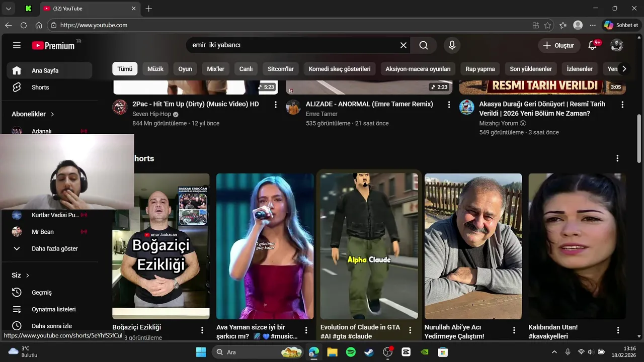644x362 pixels.
Task: Open the account avatar menu
Action: [617, 45]
